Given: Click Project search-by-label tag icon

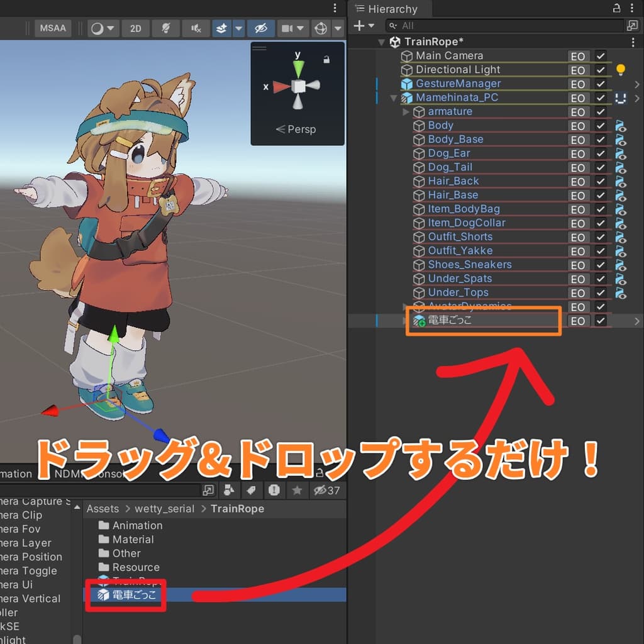Looking at the screenshot, I should (252, 490).
